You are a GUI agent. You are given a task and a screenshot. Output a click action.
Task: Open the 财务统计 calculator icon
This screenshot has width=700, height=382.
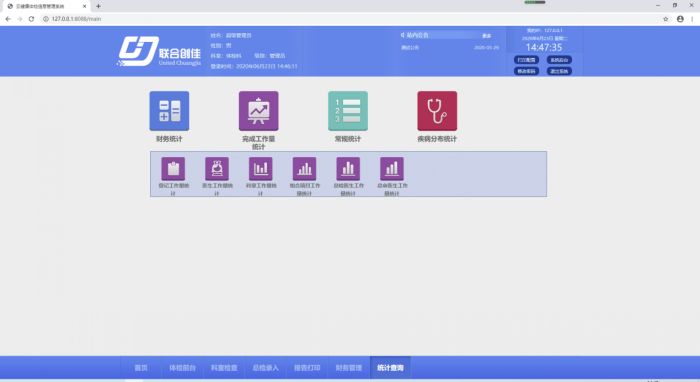169,111
